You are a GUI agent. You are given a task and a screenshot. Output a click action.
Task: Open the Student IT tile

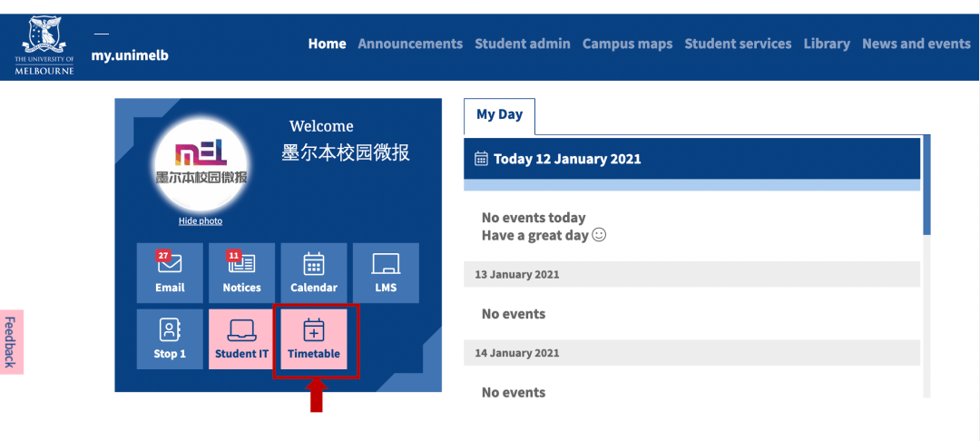tap(241, 339)
